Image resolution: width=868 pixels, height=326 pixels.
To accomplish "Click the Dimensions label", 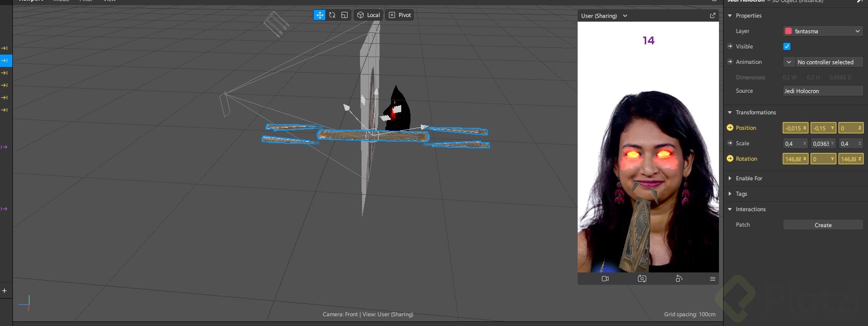I will click(750, 77).
